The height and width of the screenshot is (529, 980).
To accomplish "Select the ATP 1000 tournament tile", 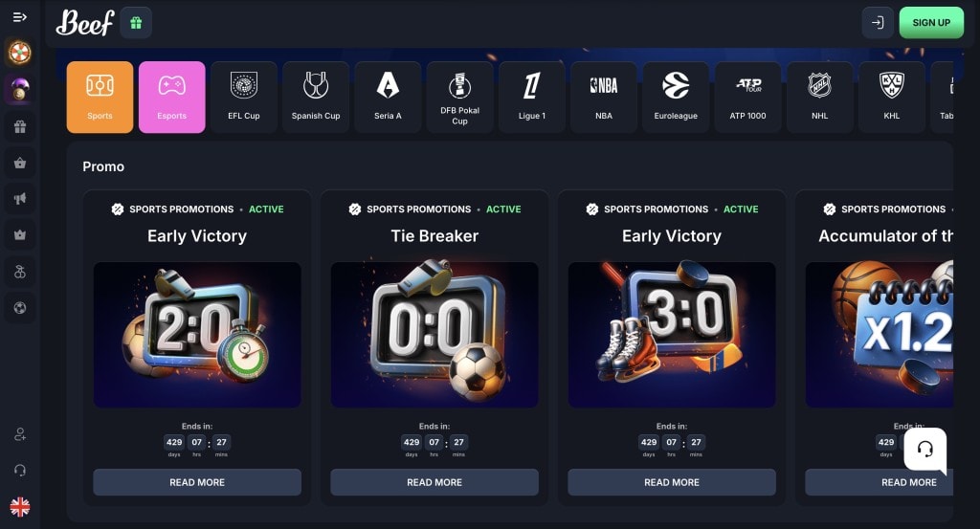I will [747, 97].
